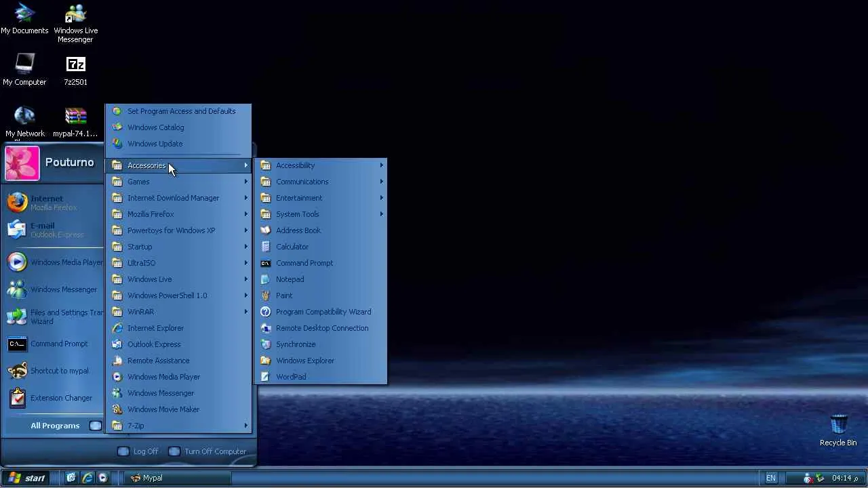Image resolution: width=868 pixels, height=488 pixels.
Task: Launch Notepad
Action: click(321, 279)
